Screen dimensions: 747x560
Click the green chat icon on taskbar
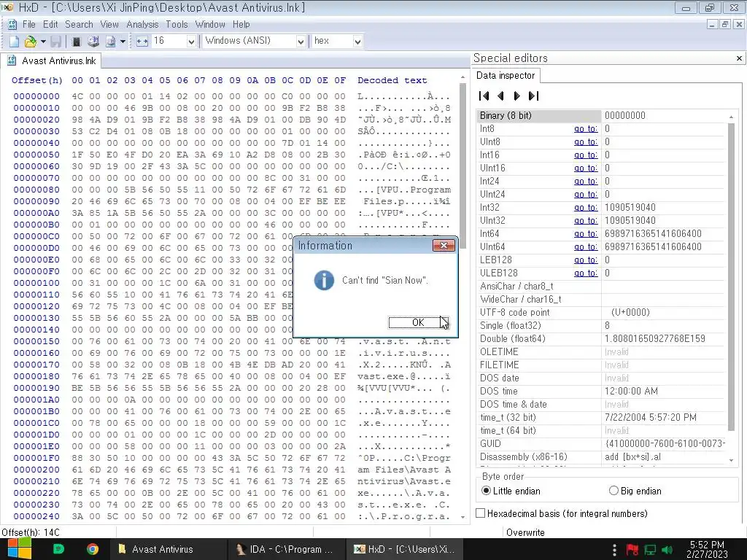(x=58, y=549)
